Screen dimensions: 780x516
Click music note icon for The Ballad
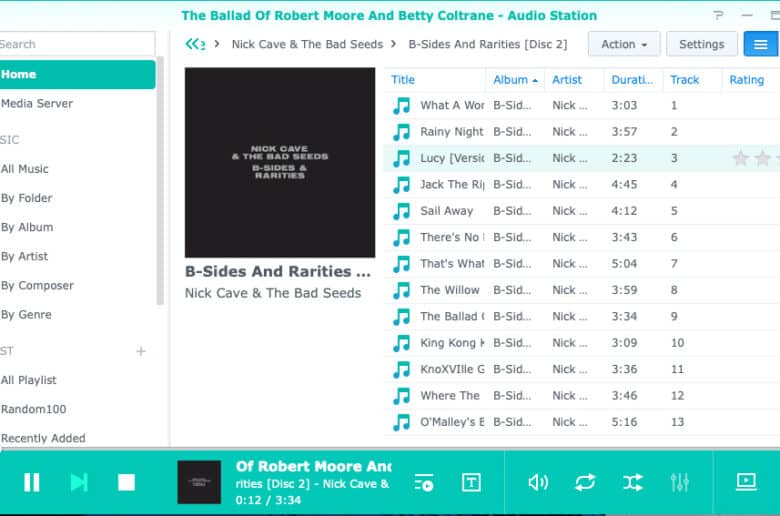401,316
